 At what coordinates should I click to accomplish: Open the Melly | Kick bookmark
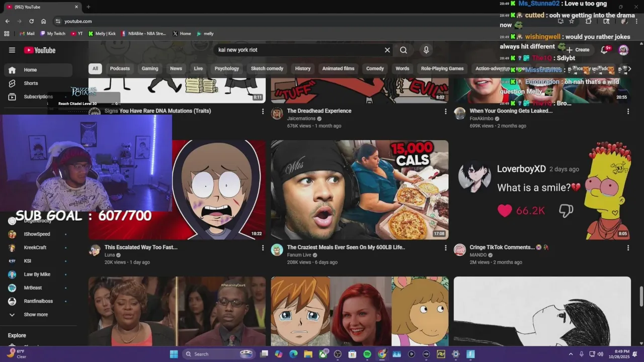[x=102, y=34]
